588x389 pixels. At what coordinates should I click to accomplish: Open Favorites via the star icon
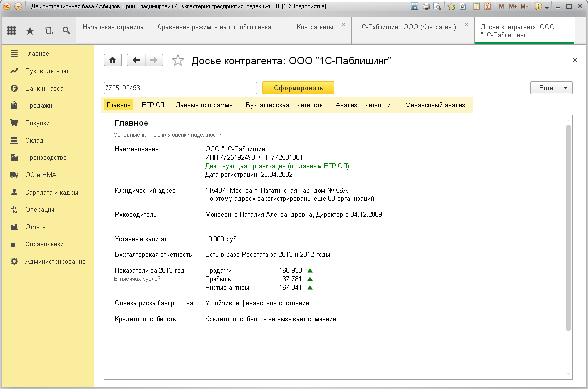point(30,31)
